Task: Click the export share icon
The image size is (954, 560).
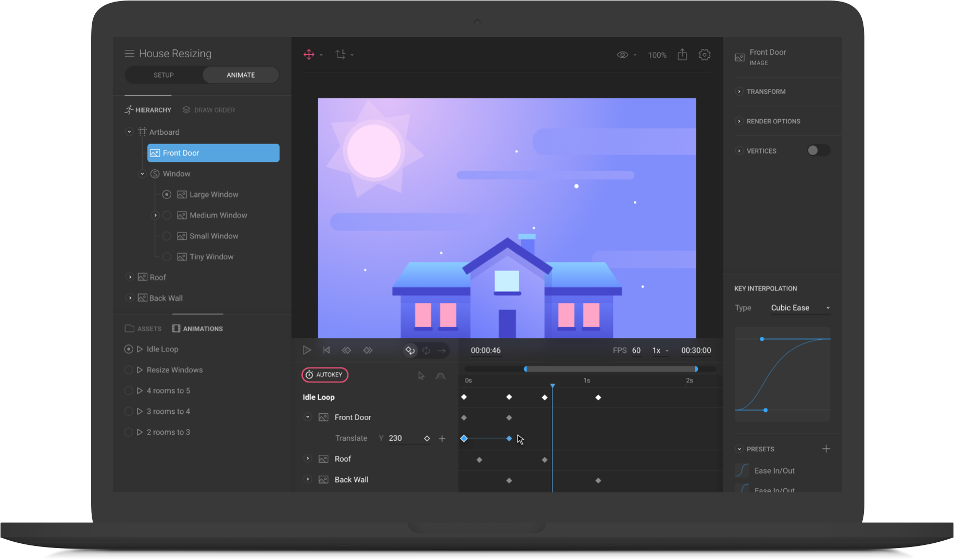Action: click(x=682, y=55)
